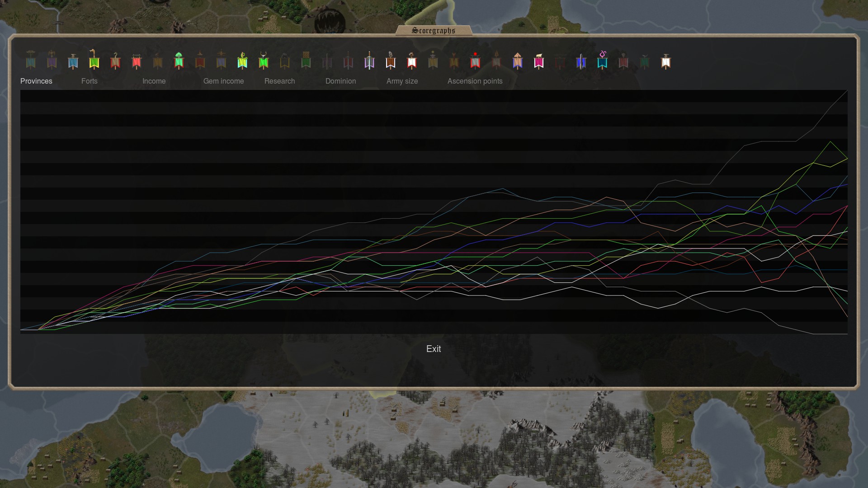Select the light blue anvil banner
This screenshot has width=868, height=488.
73,61
